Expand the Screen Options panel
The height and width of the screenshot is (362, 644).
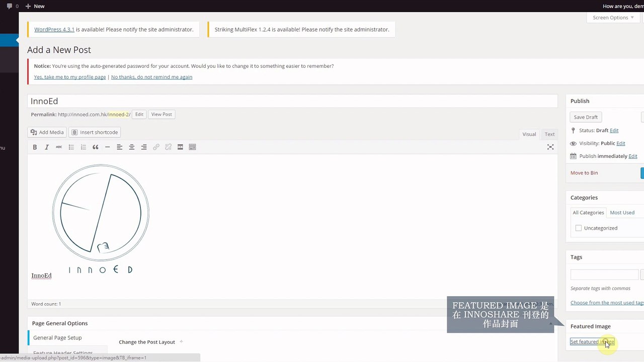[613, 18]
